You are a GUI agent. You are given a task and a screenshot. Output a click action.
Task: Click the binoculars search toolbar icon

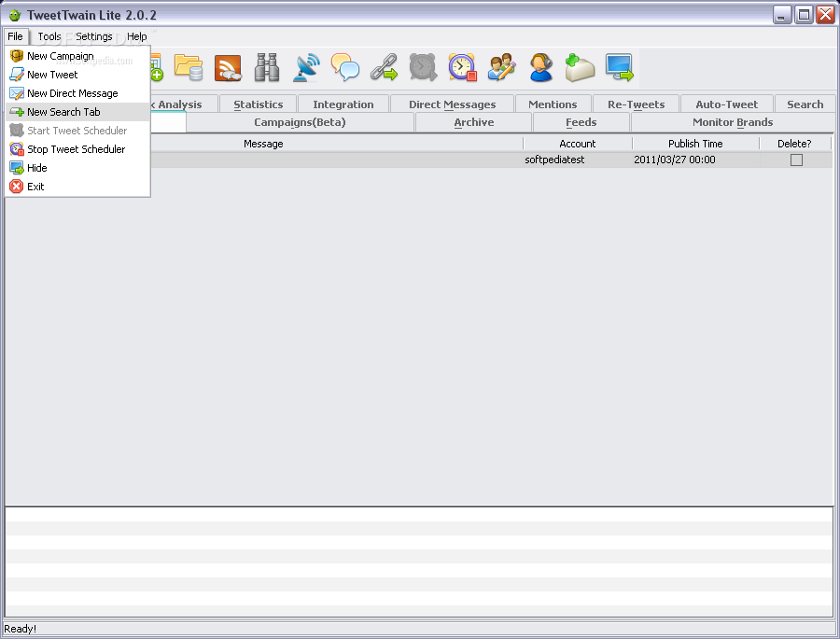267,67
